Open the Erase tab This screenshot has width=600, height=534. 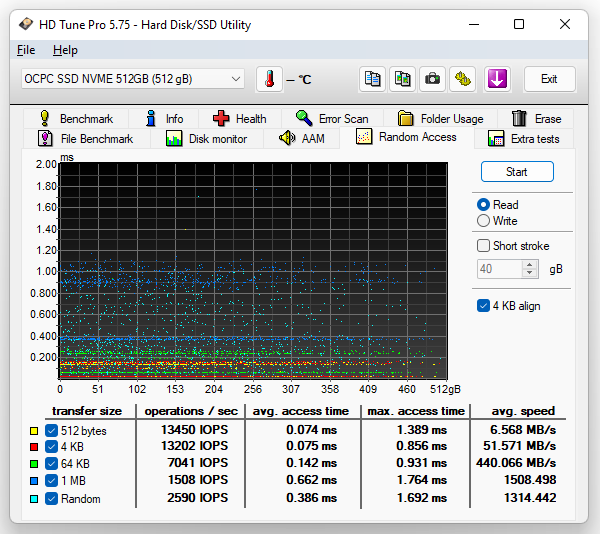pos(536,119)
